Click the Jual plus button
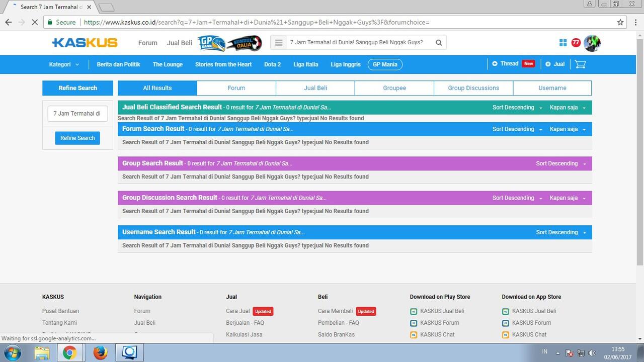This screenshot has height=362, width=644. [x=555, y=64]
